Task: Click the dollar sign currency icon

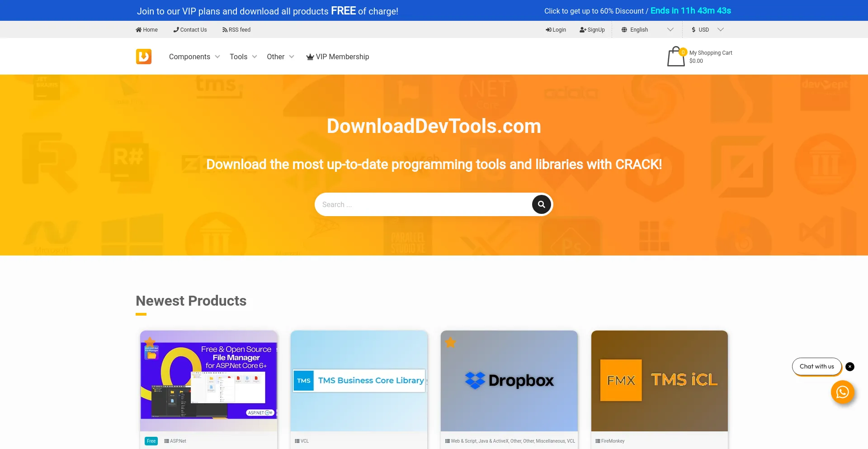Action: pyautogui.click(x=693, y=30)
